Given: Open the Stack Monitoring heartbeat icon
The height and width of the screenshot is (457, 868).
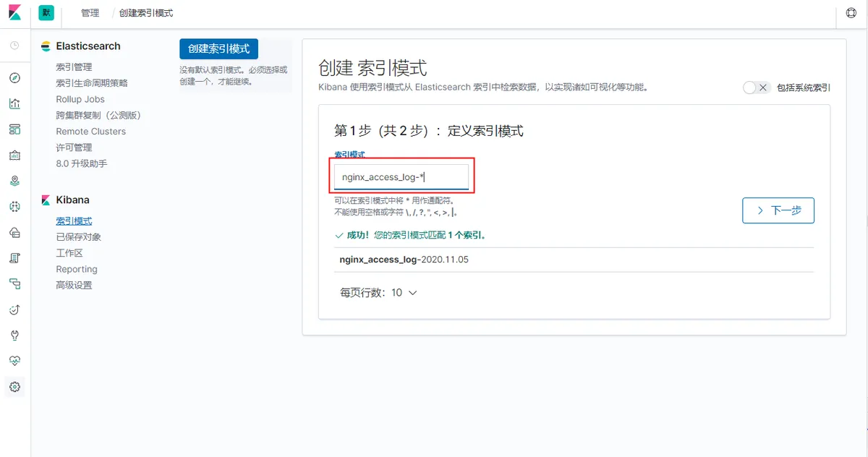Looking at the screenshot, I should [14, 360].
